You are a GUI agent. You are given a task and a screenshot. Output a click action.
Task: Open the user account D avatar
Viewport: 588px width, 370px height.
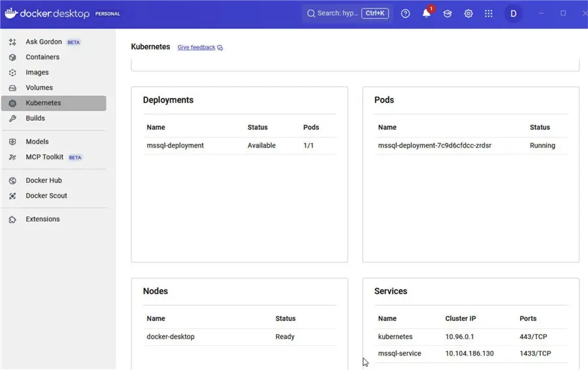tap(514, 14)
